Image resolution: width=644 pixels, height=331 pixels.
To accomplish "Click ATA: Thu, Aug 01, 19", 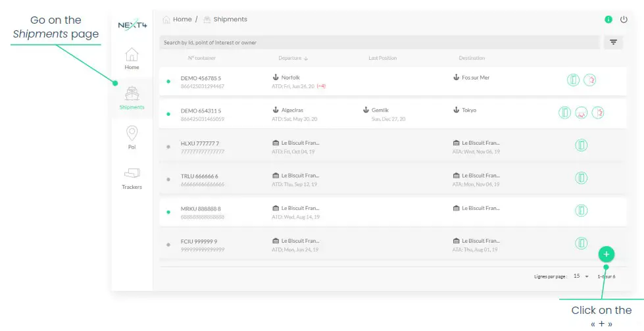I will [x=475, y=249].
